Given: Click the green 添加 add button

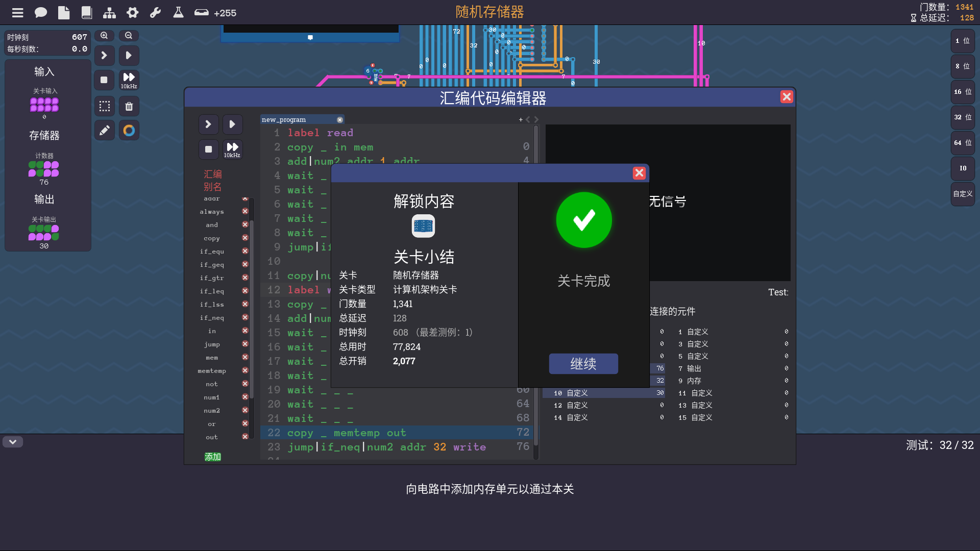Looking at the screenshot, I should click(213, 457).
